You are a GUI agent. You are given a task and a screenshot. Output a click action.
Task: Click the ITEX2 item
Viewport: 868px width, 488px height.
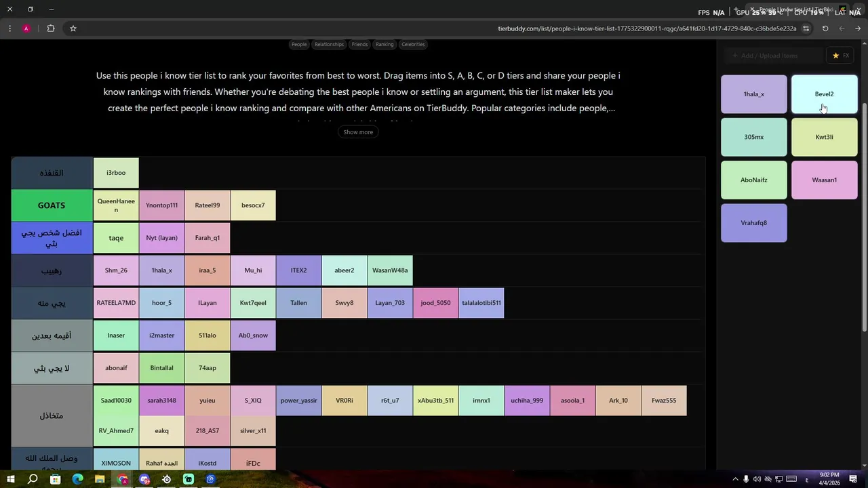tap(298, 270)
